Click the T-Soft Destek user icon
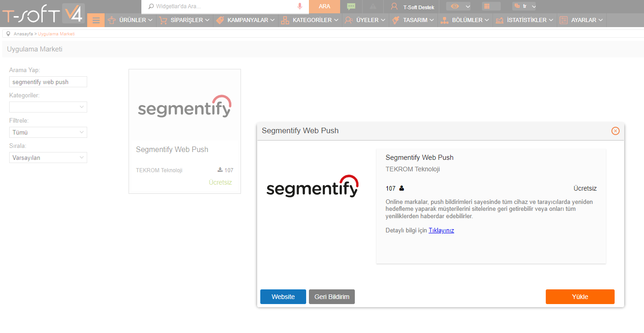Image resolution: width=644 pixels, height=333 pixels. click(394, 6)
